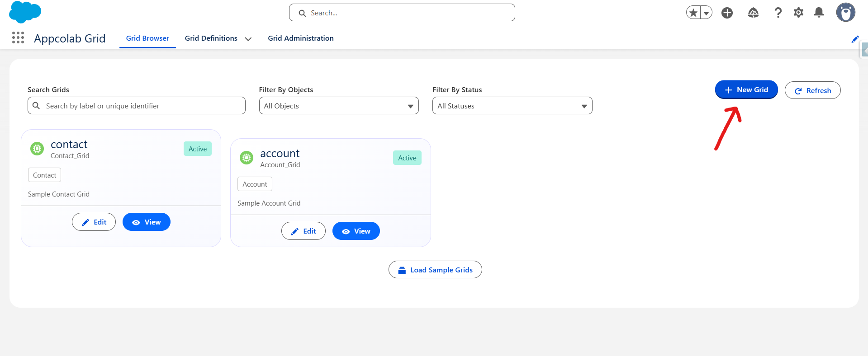View the contact grid
The image size is (868, 356).
pyautogui.click(x=147, y=222)
